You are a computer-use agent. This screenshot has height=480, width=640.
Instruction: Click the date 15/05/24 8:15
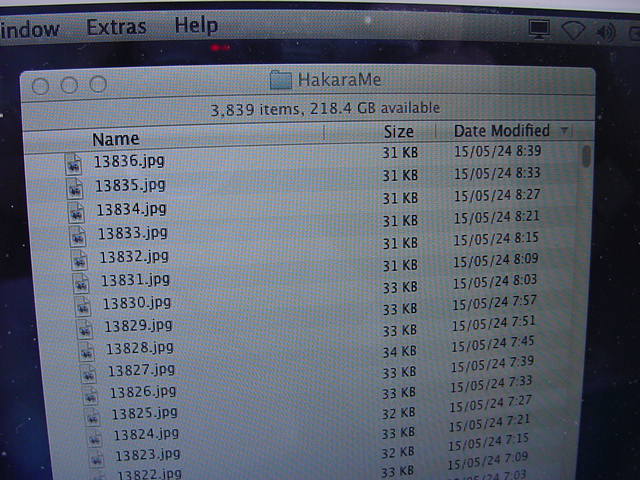pos(496,239)
